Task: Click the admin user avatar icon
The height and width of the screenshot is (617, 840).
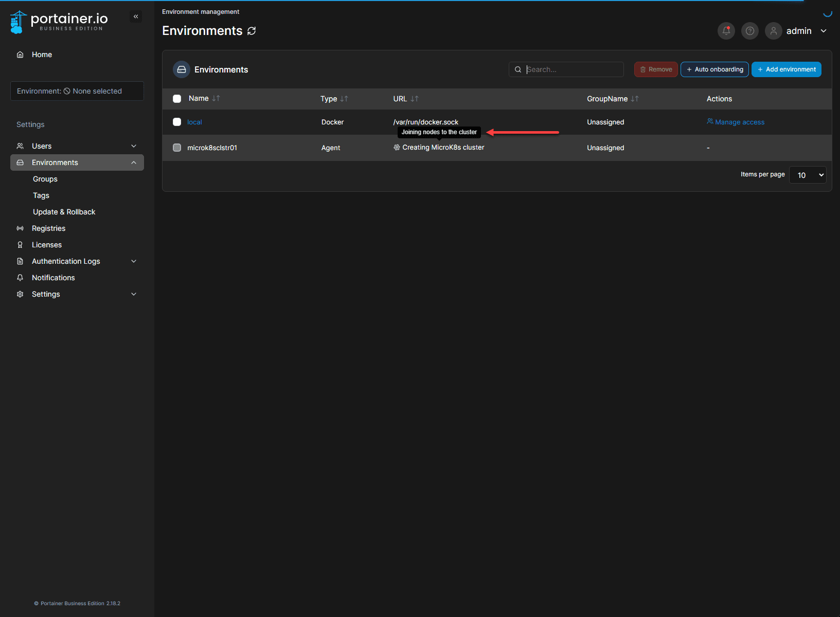Action: [773, 31]
